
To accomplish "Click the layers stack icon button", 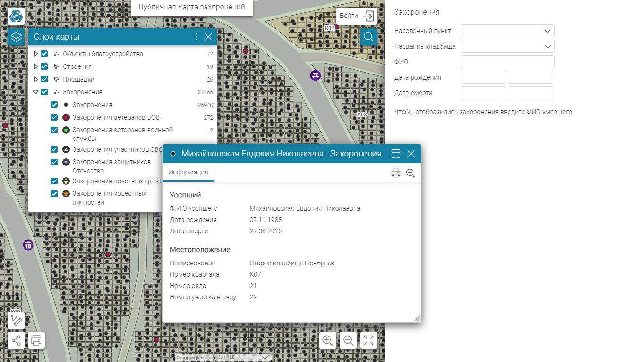I will point(16,37).
